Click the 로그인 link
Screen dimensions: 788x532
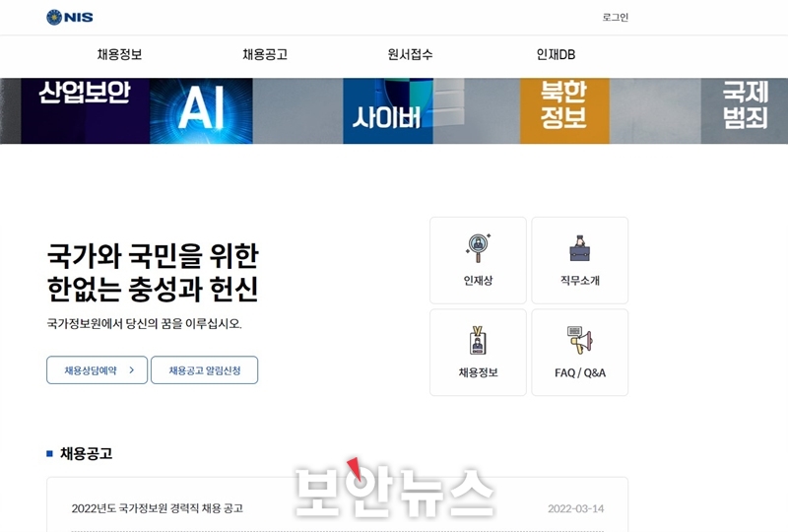615,17
